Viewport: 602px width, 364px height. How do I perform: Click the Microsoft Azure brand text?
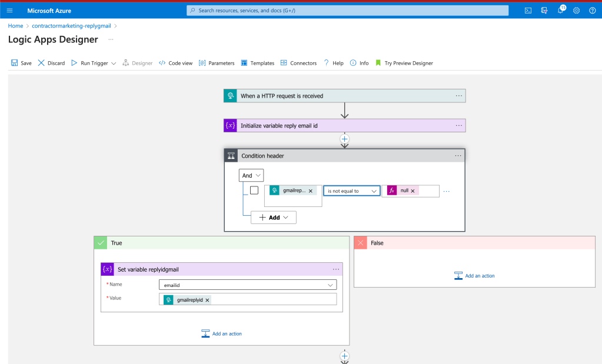(49, 11)
